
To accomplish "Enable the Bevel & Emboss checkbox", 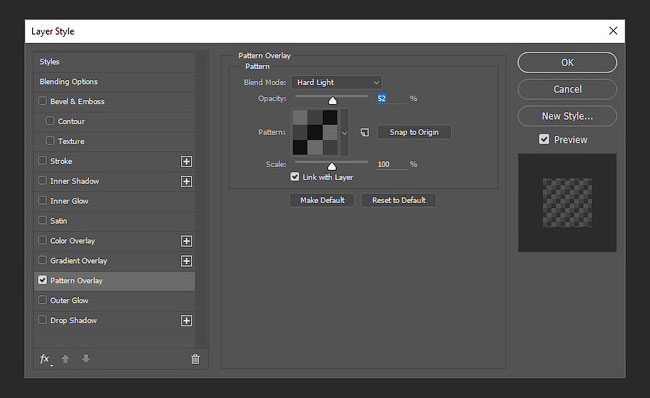I will (42, 101).
